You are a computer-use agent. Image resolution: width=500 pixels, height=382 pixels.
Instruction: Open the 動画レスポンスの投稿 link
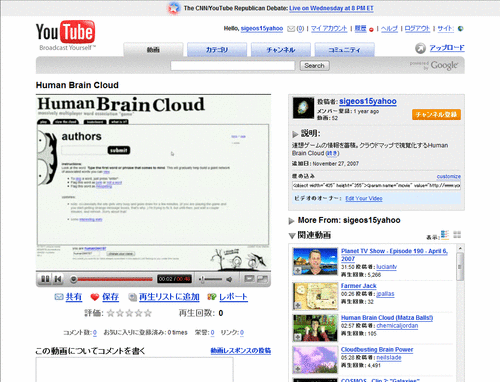(x=241, y=351)
